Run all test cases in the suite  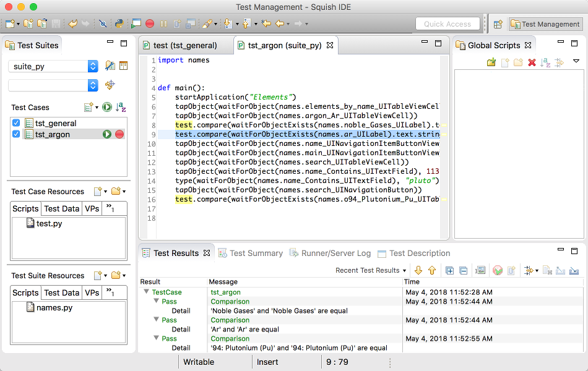[x=107, y=108]
